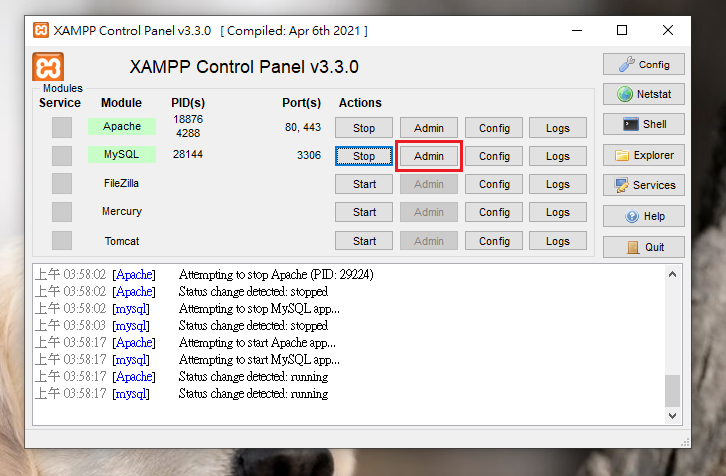Image resolution: width=726 pixels, height=476 pixels.
Task: Start the FileZilla module
Action: pos(364,184)
